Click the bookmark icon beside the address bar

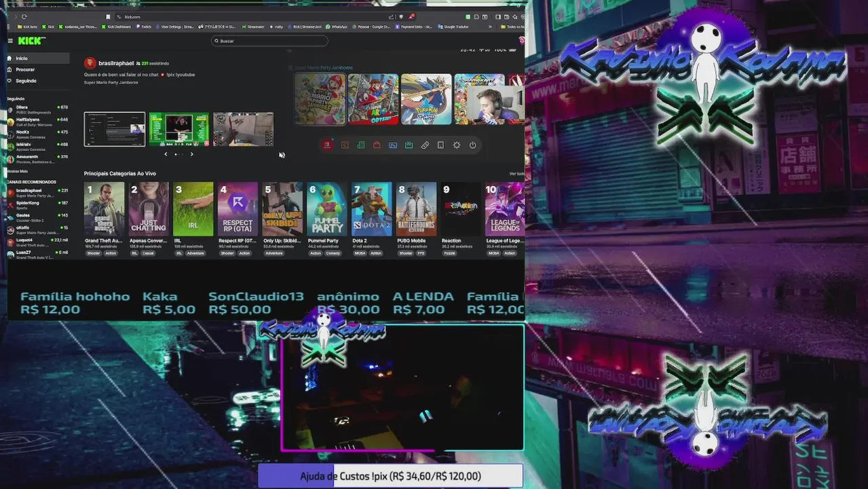[108, 16]
